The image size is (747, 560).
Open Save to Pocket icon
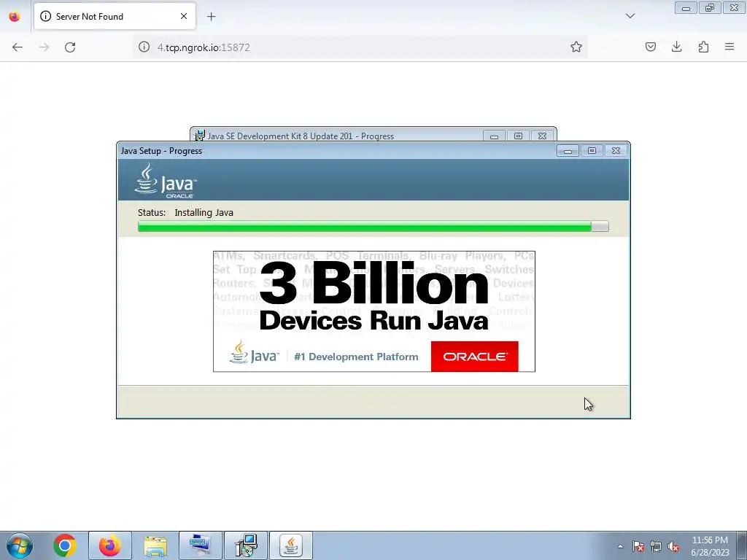click(x=650, y=47)
